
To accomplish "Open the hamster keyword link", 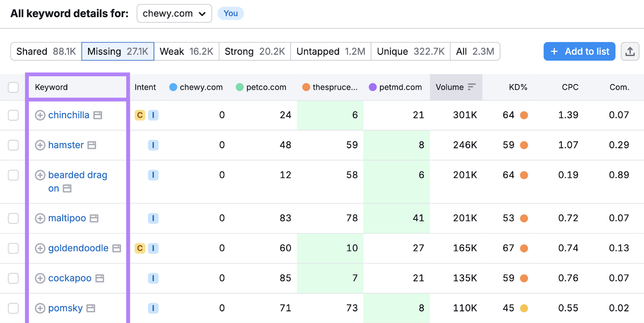I will pyautogui.click(x=66, y=145).
